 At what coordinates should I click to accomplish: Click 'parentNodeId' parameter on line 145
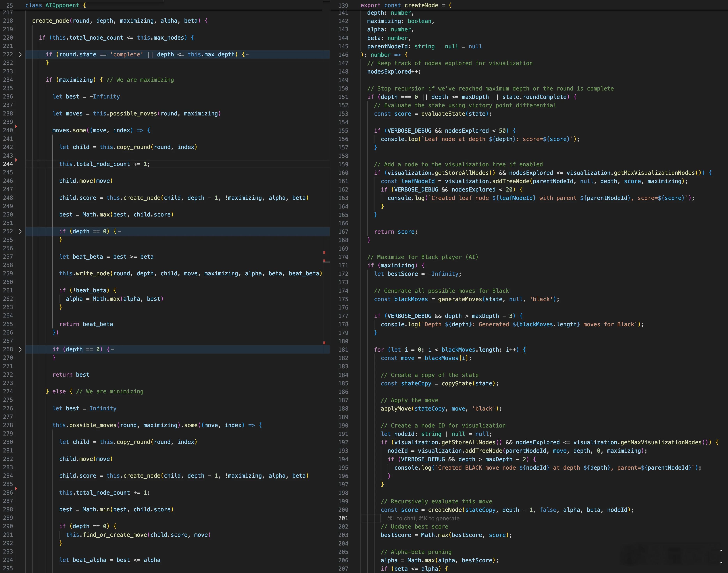tap(387, 46)
